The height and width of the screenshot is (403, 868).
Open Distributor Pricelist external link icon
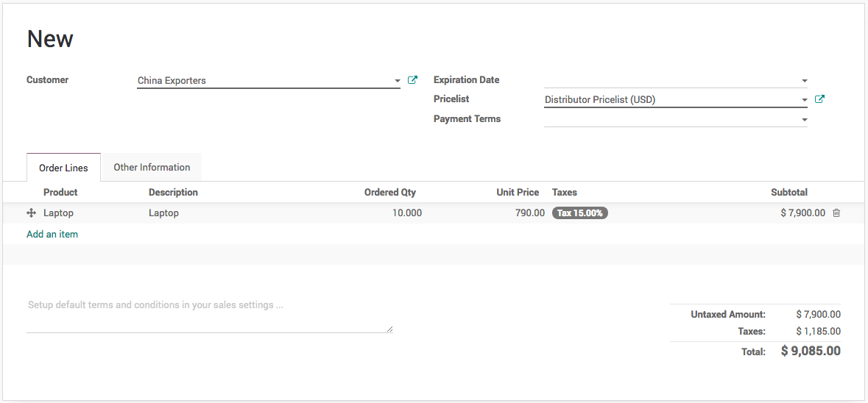click(x=820, y=99)
